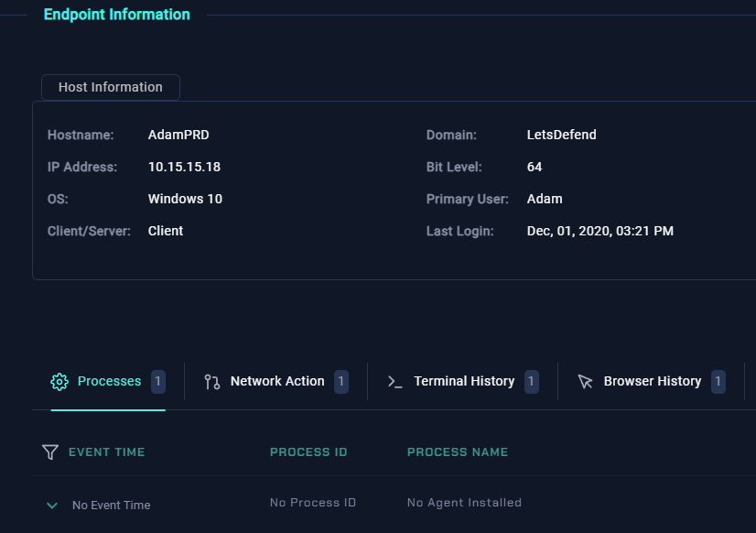Open the Terminal History tab
Screen dimensions: 756x533
pyautogui.click(x=464, y=382)
